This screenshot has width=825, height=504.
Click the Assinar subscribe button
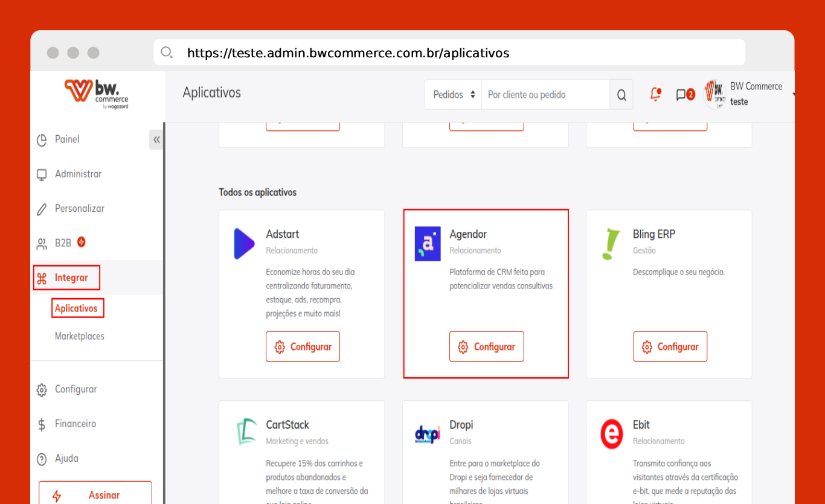[95, 494]
